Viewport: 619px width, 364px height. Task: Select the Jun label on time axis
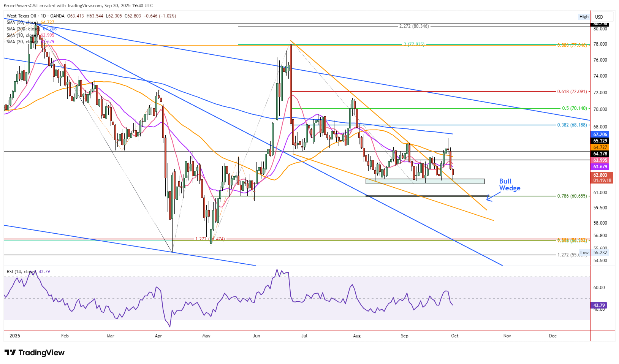[x=256, y=336]
